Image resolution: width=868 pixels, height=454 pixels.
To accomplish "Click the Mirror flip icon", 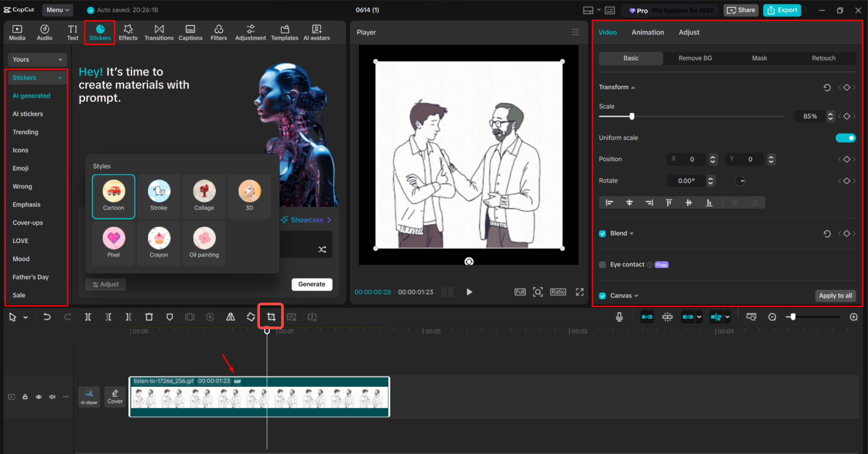I will coord(230,316).
